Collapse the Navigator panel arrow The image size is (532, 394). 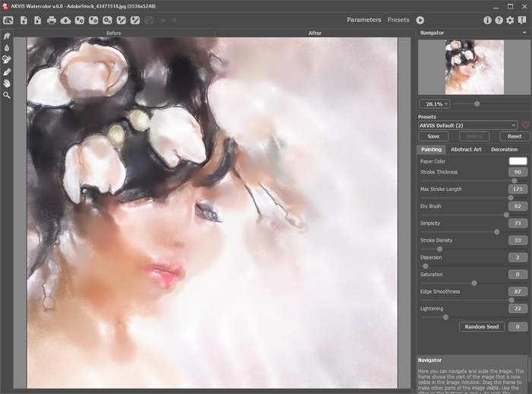(x=524, y=33)
